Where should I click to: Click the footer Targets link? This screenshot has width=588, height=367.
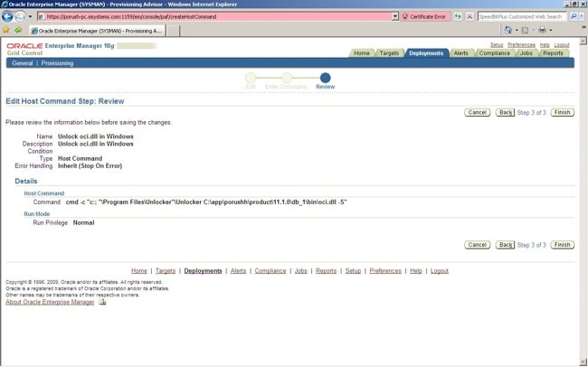166,270
